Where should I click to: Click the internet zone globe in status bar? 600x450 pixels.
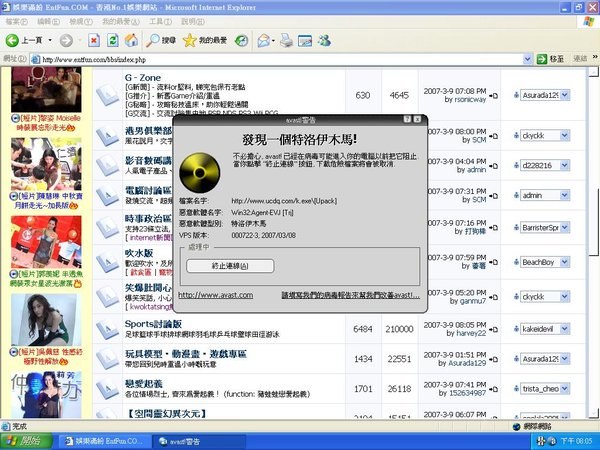point(516,426)
